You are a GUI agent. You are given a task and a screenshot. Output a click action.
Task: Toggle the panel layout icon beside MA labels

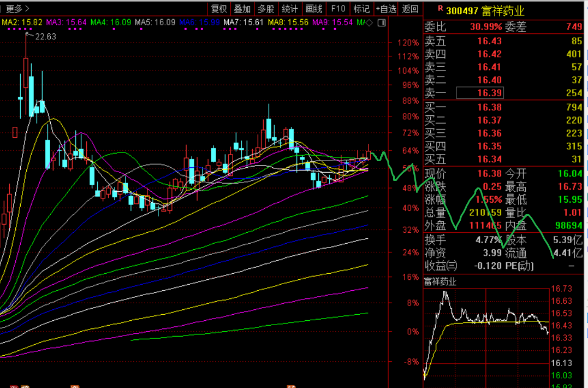click(382, 23)
